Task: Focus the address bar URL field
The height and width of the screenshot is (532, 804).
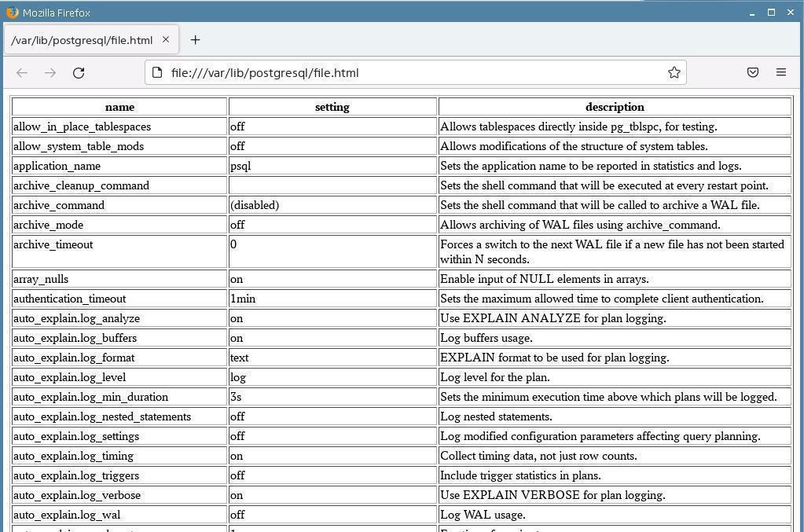Action: tap(409, 72)
